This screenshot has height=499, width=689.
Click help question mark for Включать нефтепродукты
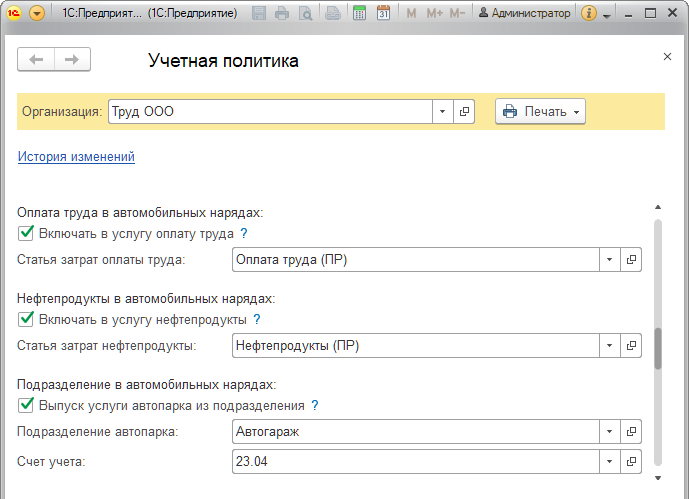tap(257, 319)
